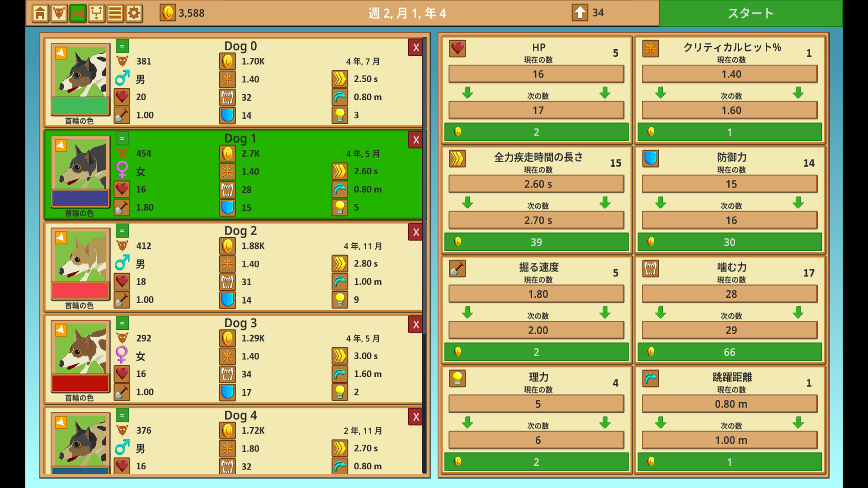Buy HP upgrade for 2 coins
This screenshot has width=868, height=488.
[x=536, y=132]
